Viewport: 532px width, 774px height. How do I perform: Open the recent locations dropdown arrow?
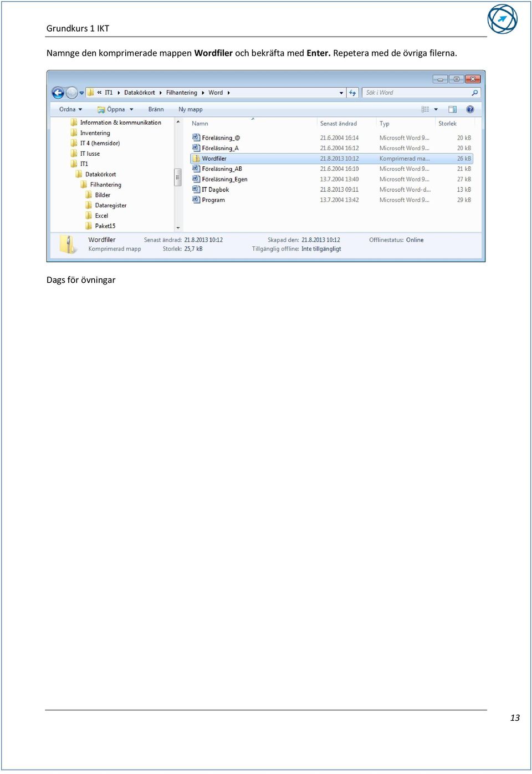[x=81, y=93]
